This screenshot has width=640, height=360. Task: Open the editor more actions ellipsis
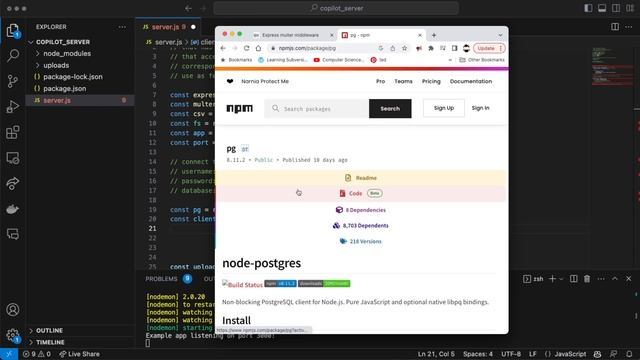point(629,27)
